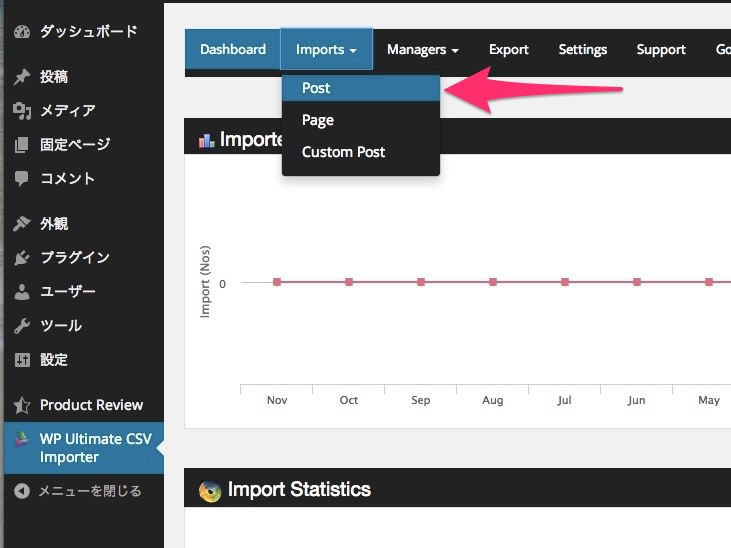This screenshot has height=548, width=731.
Task: Click the pages icon beside 固定ページ
Action: point(22,145)
